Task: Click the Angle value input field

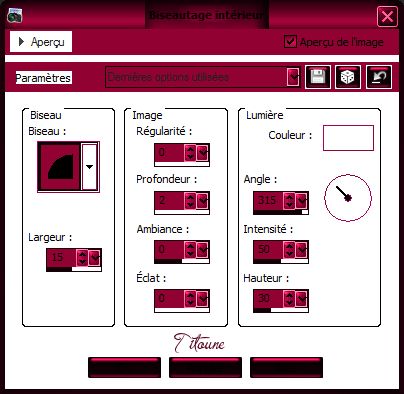Action: 268,201
